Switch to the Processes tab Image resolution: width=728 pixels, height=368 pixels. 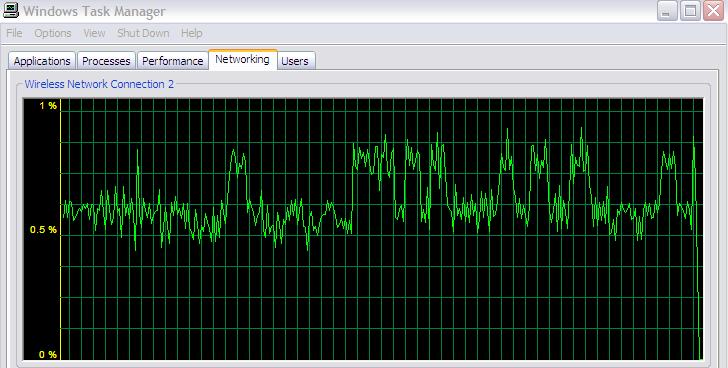point(106,61)
